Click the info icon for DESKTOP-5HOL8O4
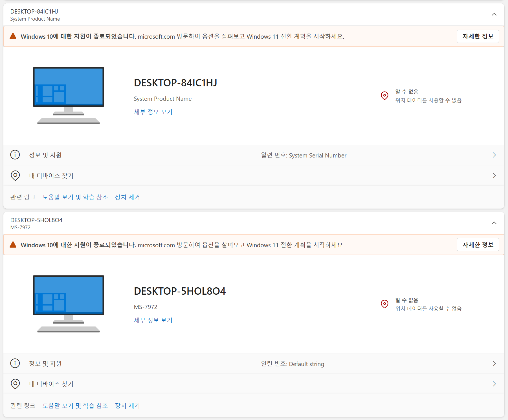 click(x=15, y=363)
